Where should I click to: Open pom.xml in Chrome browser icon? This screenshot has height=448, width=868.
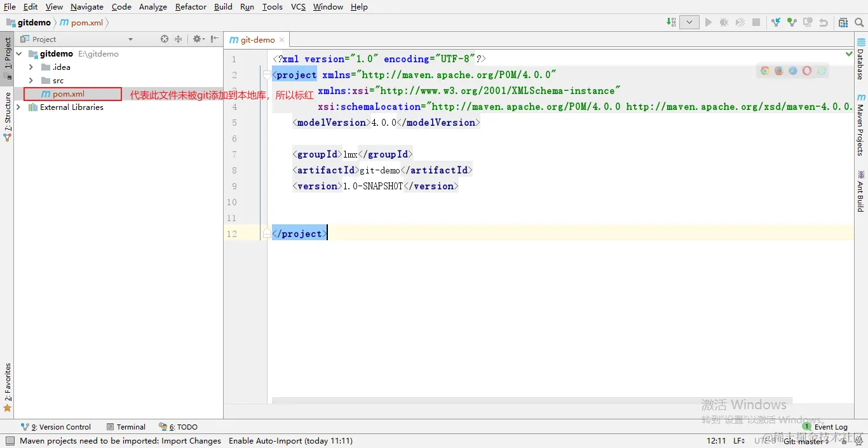tap(765, 71)
